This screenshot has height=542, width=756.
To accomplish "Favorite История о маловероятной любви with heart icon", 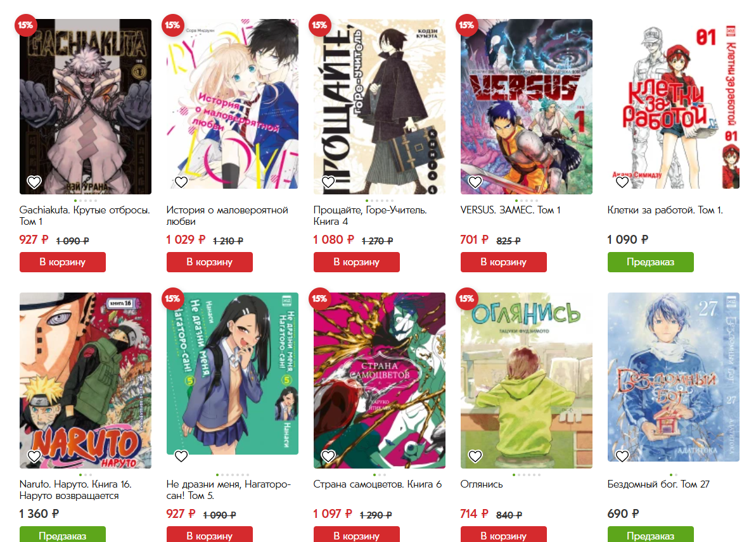I will tap(181, 182).
